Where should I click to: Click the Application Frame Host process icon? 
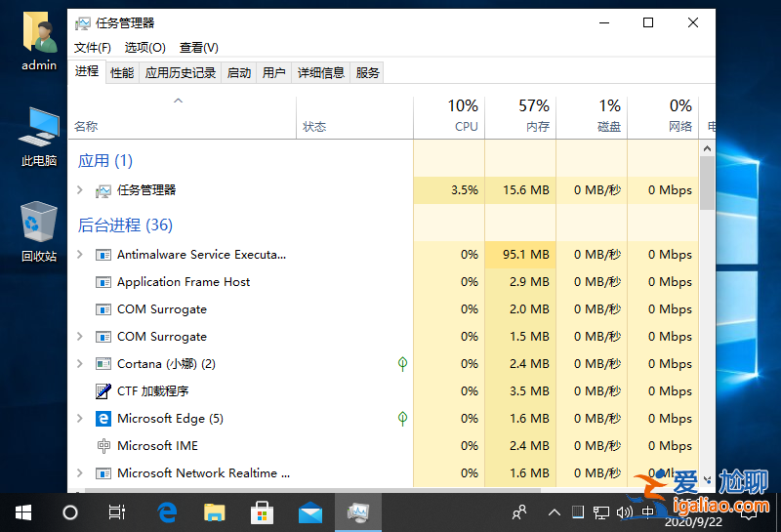pos(103,282)
